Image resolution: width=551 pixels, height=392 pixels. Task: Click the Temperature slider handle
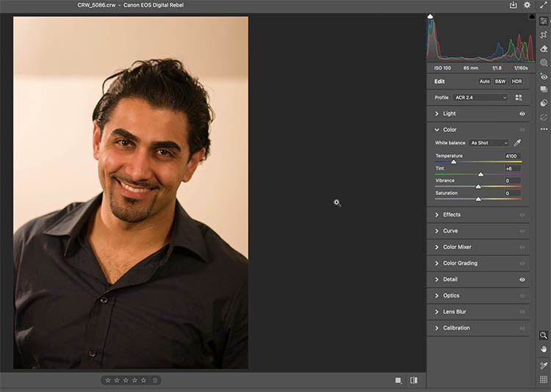tap(453, 161)
